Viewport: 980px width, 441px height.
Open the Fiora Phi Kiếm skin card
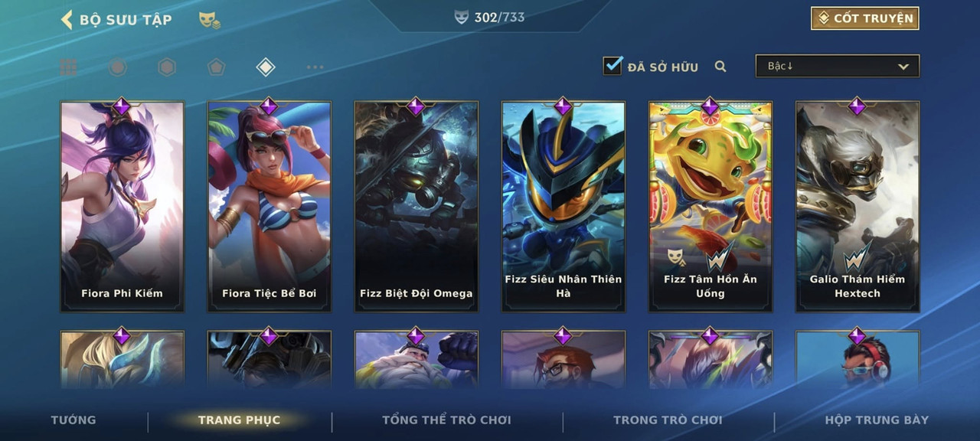point(122,207)
